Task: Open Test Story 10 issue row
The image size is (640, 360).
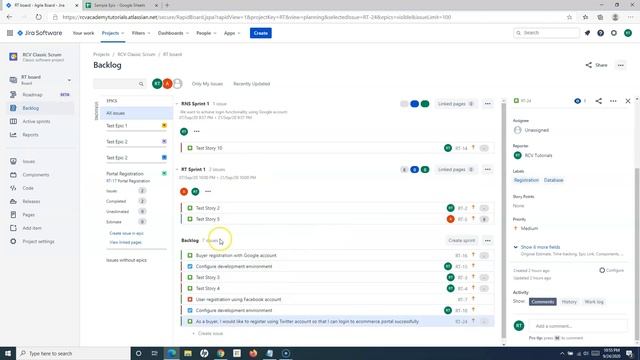Action: [337, 148]
